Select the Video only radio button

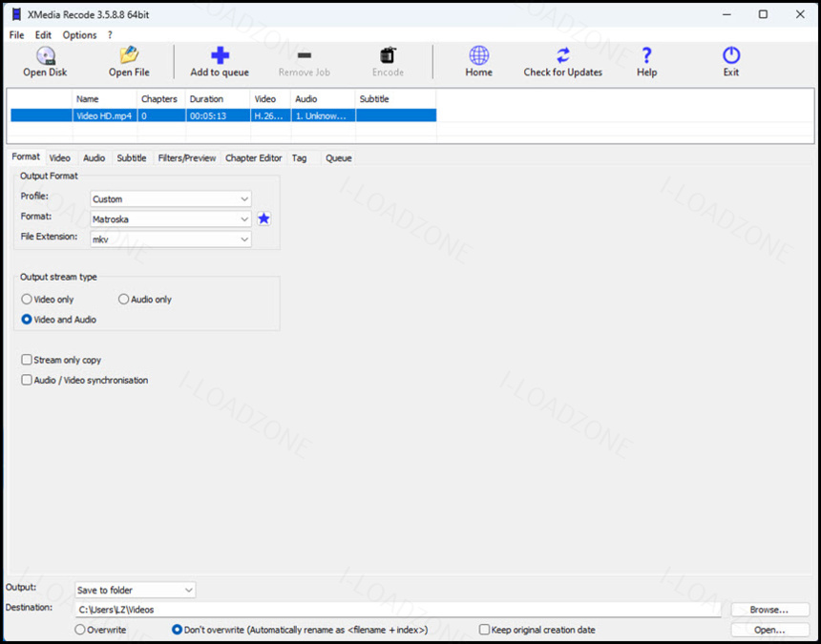(x=26, y=300)
